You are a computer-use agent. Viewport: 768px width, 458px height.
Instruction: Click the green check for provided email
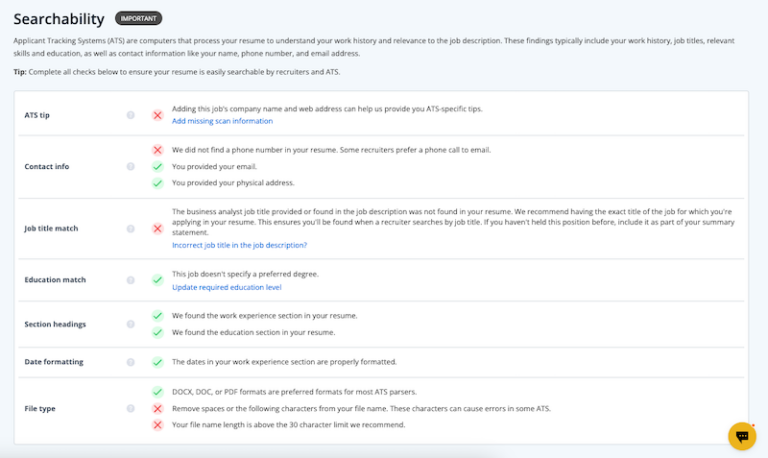tap(157, 166)
